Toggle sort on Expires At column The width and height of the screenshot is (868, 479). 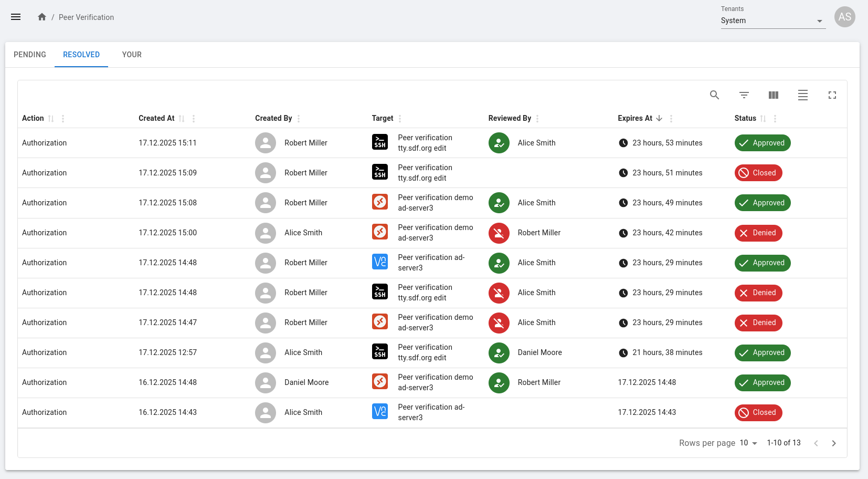click(659, 118)
